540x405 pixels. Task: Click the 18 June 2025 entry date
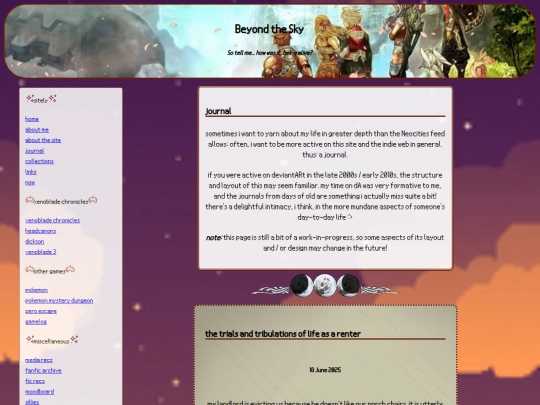325,370
